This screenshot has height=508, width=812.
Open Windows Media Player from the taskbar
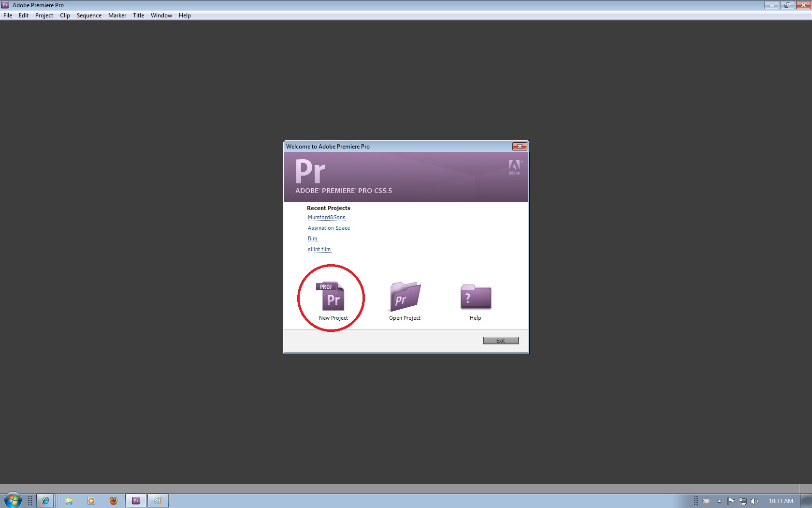91,501
